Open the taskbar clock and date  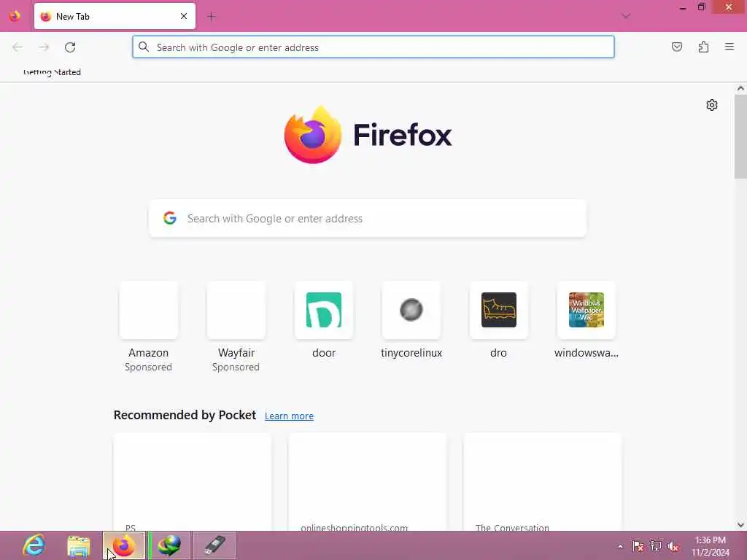click(711, 546)
